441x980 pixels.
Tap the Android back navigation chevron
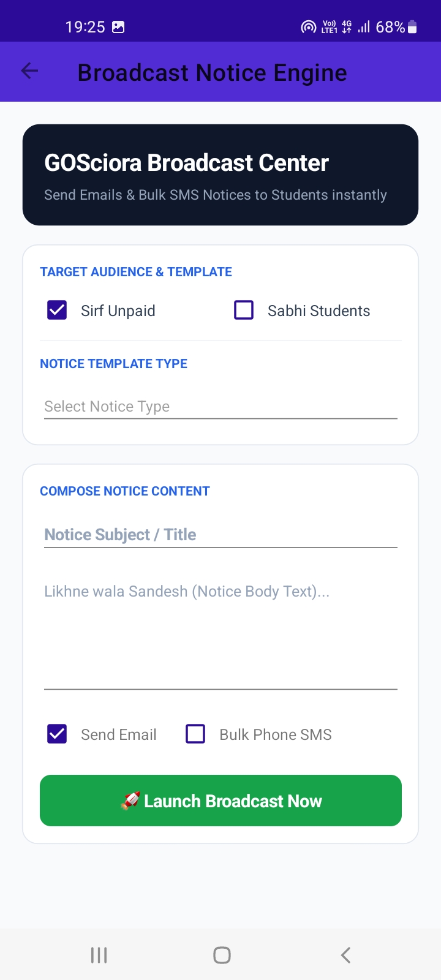click(x=345, y=955)
